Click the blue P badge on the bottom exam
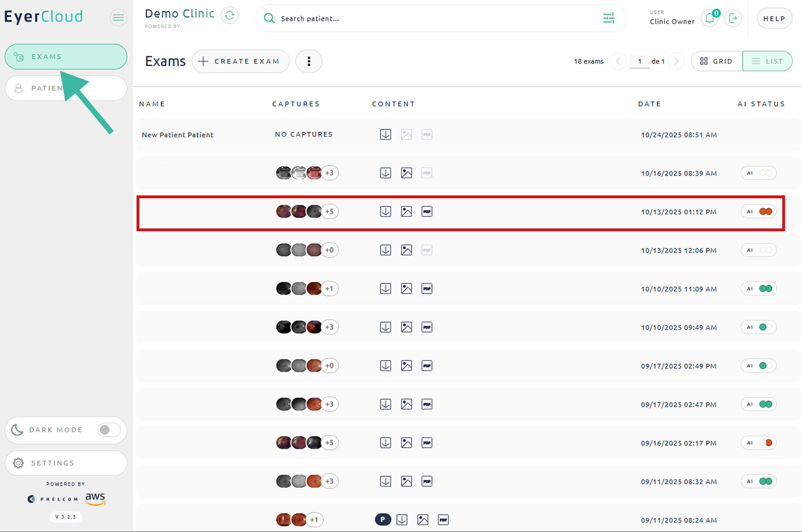This screenshot has width=802, height=532. [x=383, y=520]
